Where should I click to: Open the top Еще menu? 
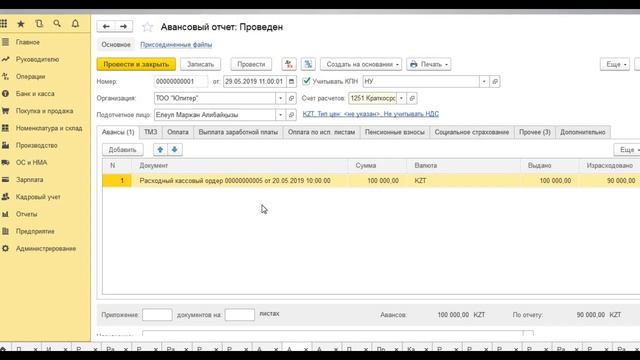pos(615,64)
